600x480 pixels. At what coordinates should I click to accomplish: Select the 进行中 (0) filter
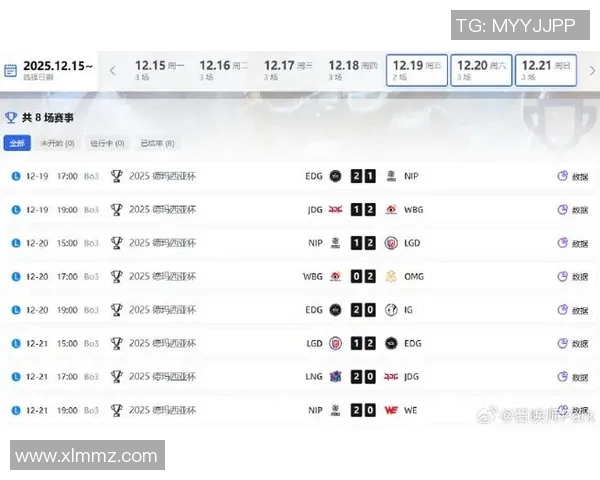[x=106, y=143]
